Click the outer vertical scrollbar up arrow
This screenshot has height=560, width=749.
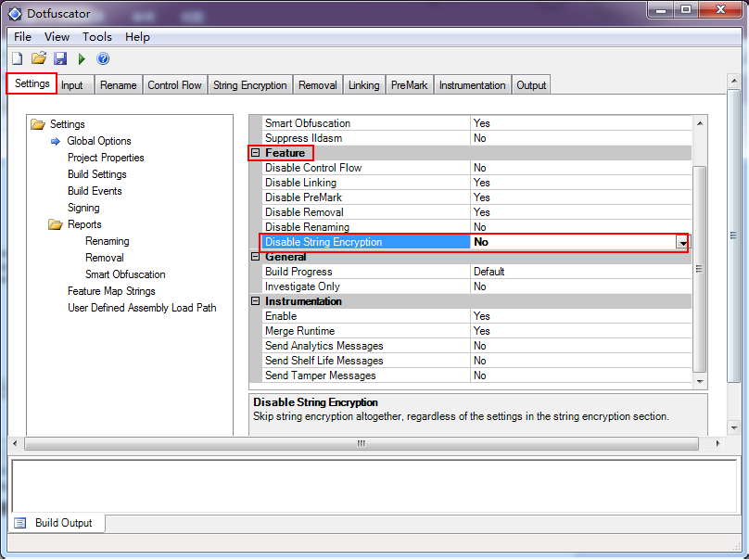pos(734,81)
